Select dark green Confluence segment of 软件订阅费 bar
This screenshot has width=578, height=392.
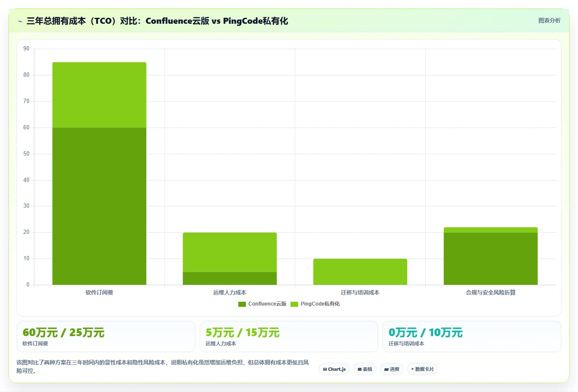99,206
